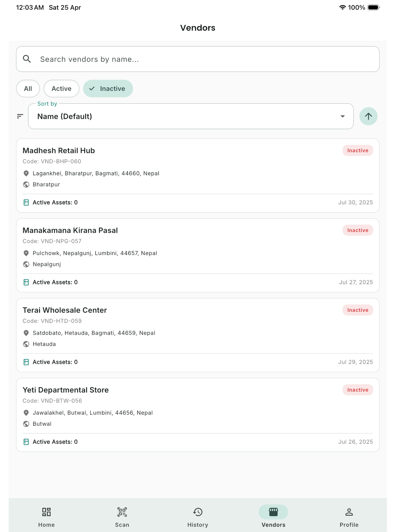Click the search magnifier icon
Image resolution: width=399 pixels, height=532 pixels.
(x=27, y=59)
